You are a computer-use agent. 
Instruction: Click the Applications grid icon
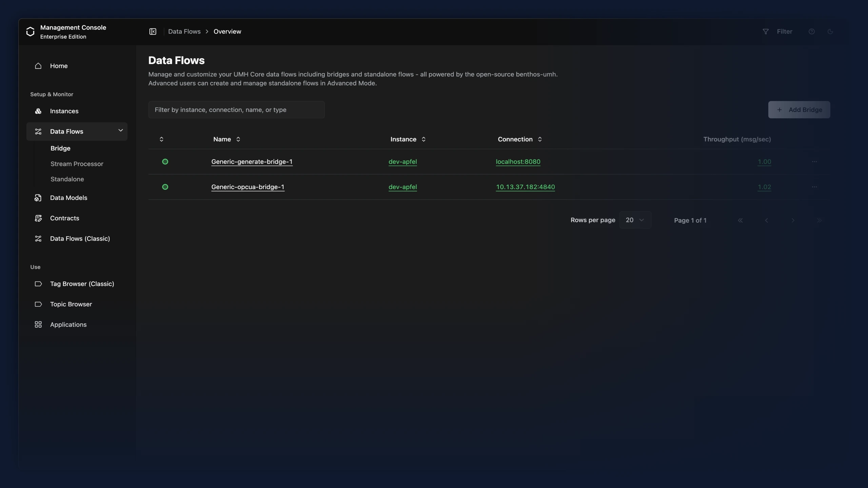pyautogui.click(x=38, y=325)
